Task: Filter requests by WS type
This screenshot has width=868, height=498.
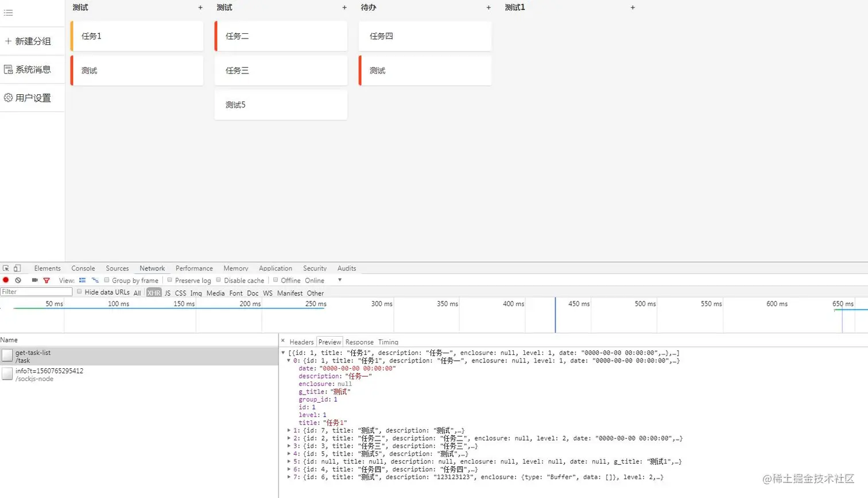Action: [268, 293]
